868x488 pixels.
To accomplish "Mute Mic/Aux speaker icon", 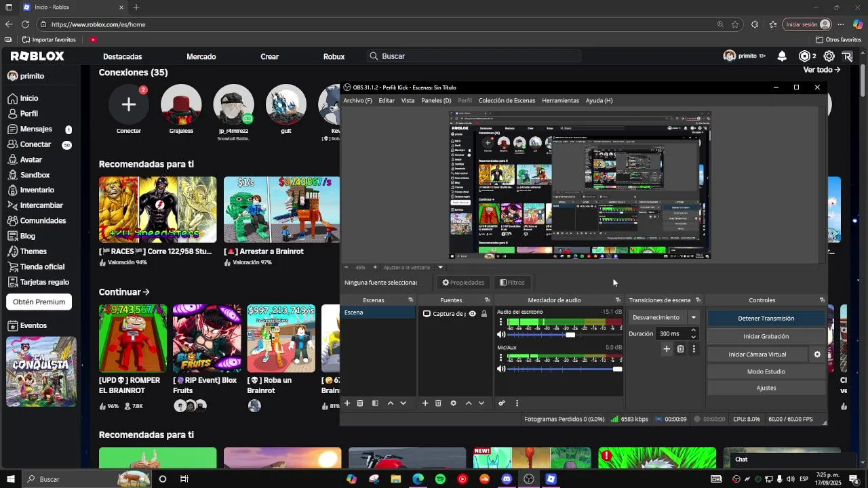I will (502, 369).
